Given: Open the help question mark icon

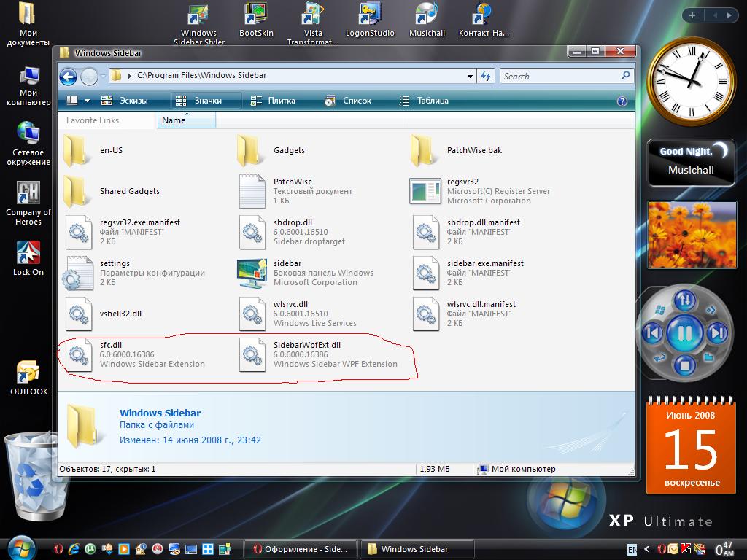Looking at the screenshot, I should (x=622, y=101).
